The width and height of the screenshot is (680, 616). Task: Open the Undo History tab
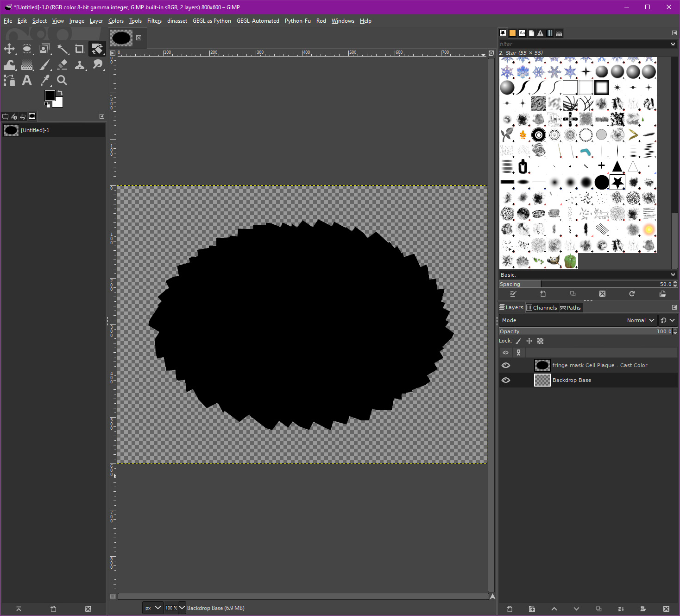point(23,116)
